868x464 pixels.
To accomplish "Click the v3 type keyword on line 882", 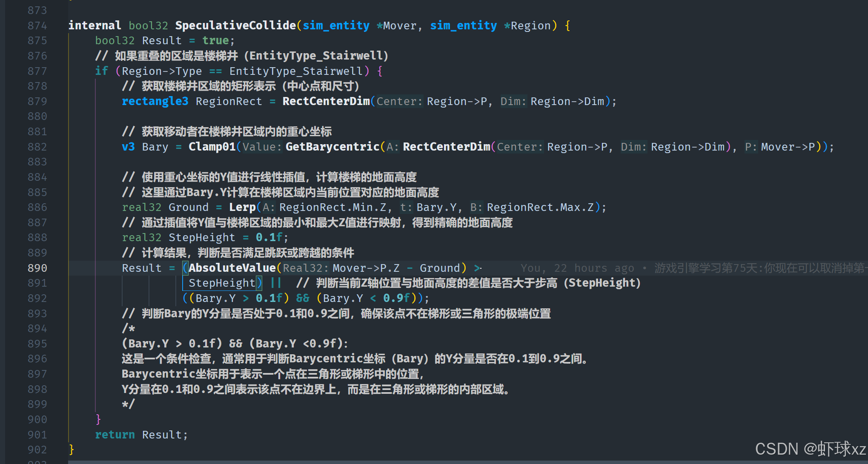I will click(x=128, y=147).
